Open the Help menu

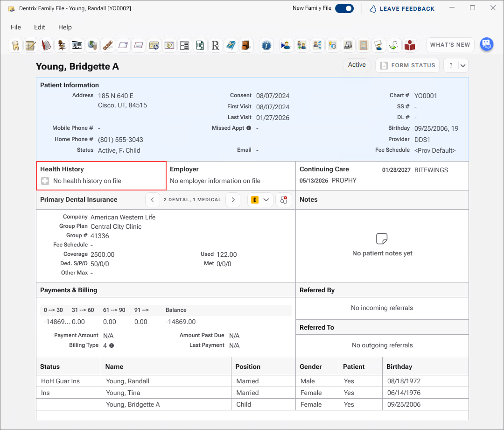click(65, 28)
